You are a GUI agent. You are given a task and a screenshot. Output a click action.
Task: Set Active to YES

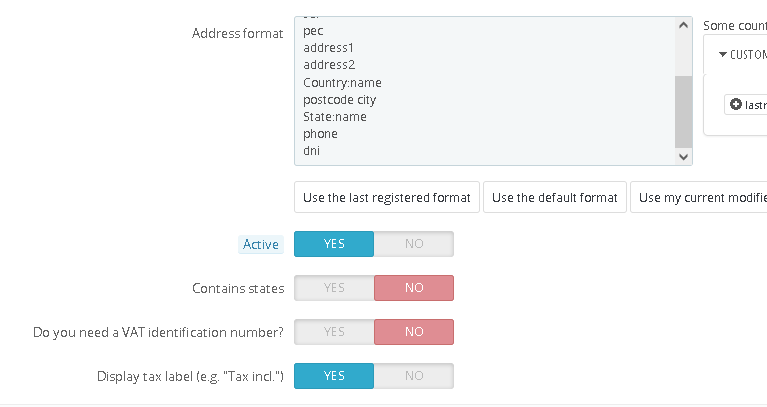(334, 244)
